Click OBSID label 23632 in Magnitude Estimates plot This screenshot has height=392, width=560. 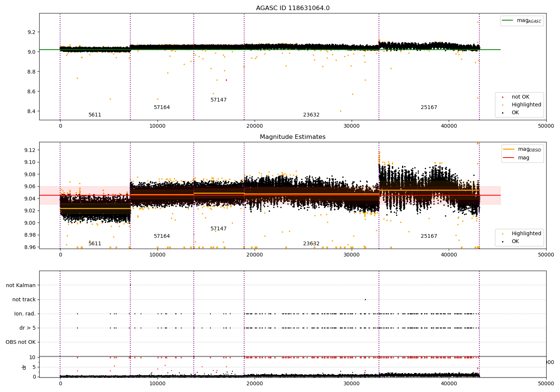311,244
